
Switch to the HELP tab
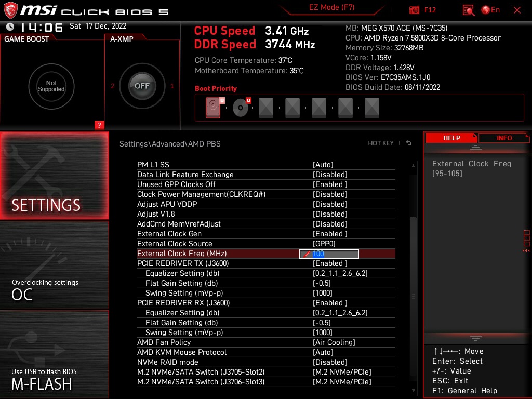[x=451, y=138]
